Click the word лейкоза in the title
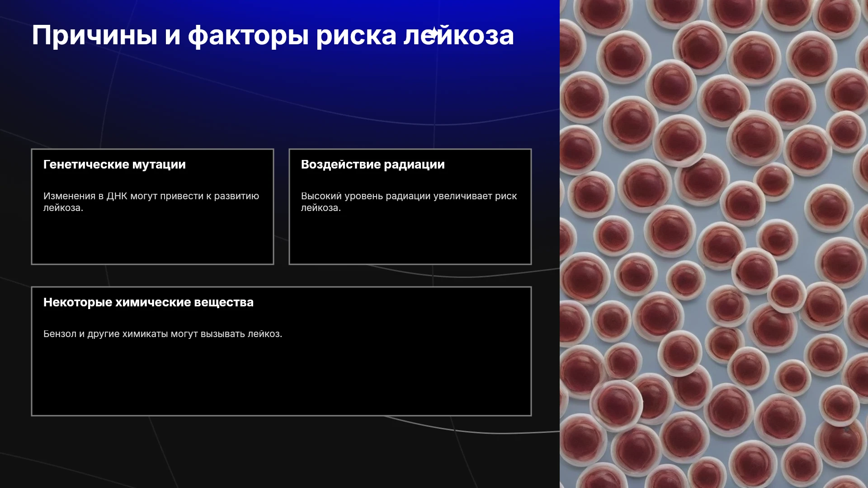Screen dimensions: 868x488 pos(459,35)
